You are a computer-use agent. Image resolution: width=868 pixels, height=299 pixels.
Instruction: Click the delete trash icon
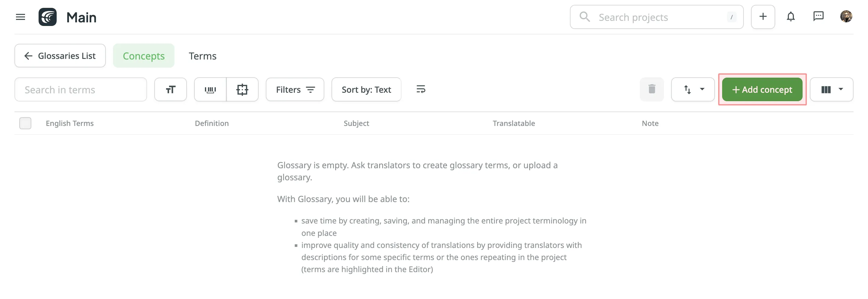[652, 89]
